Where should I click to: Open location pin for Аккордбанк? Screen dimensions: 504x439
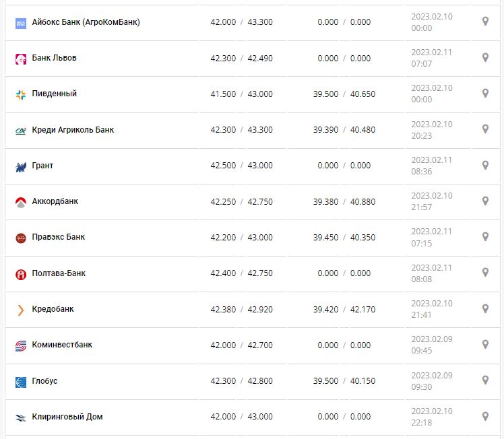click(484, 201)
